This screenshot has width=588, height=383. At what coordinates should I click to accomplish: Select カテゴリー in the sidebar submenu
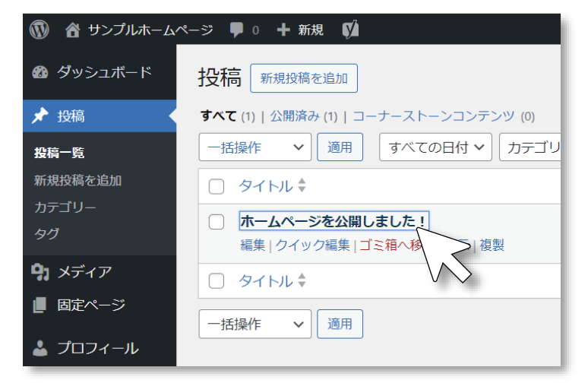pos(60,207)
